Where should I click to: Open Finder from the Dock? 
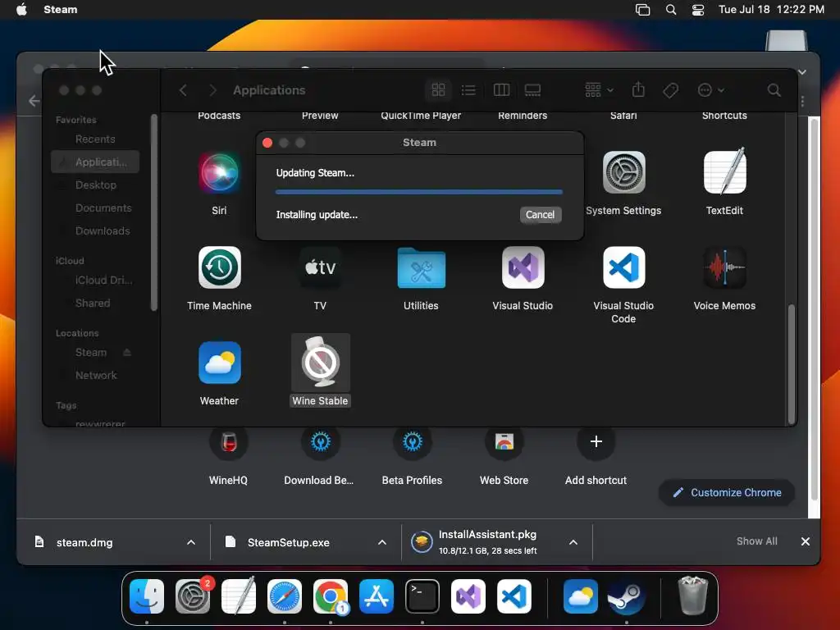pos(147,596)
